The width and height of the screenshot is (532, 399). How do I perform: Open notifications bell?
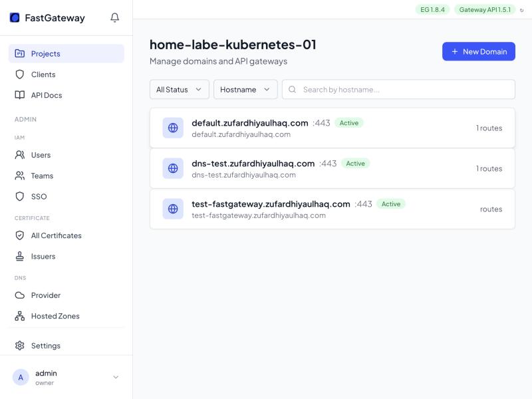click(x=114, y=17)
